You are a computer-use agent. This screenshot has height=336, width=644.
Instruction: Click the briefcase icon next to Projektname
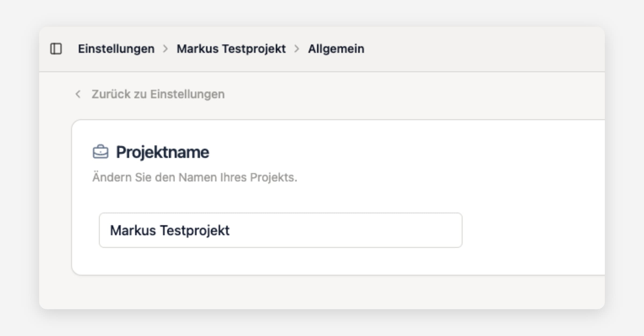101,152
